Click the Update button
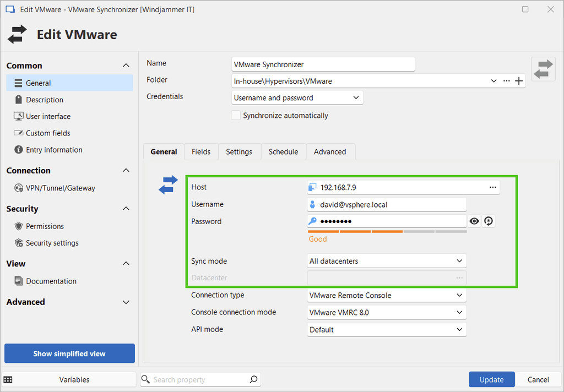 [491, 379]
